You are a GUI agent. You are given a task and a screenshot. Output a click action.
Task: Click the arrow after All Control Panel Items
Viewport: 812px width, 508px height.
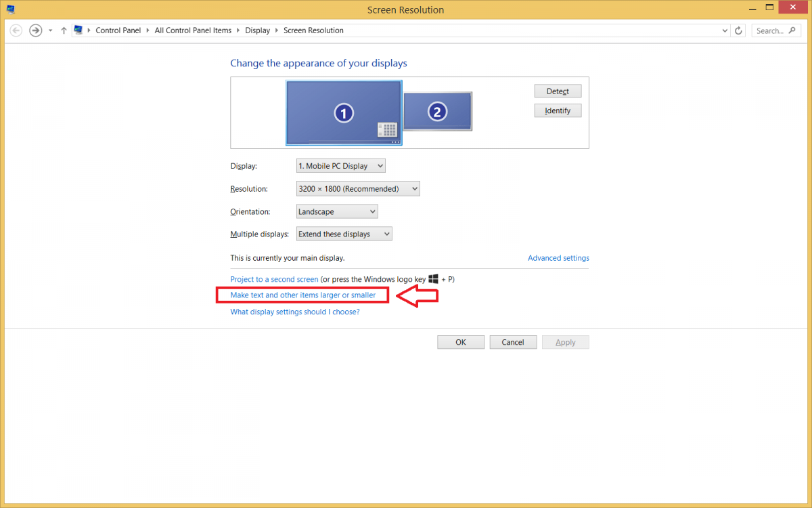click(x=238, y=30)
